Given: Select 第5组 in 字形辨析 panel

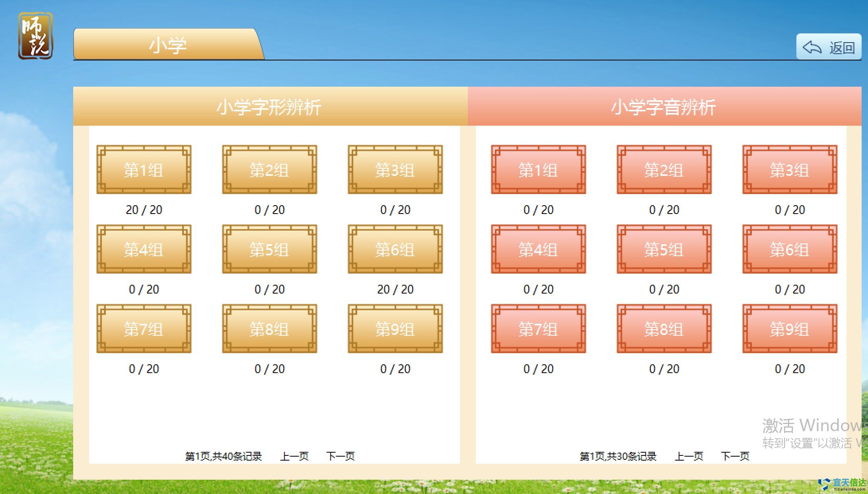Looking at the screenshot, I should [x=269, y=249].
